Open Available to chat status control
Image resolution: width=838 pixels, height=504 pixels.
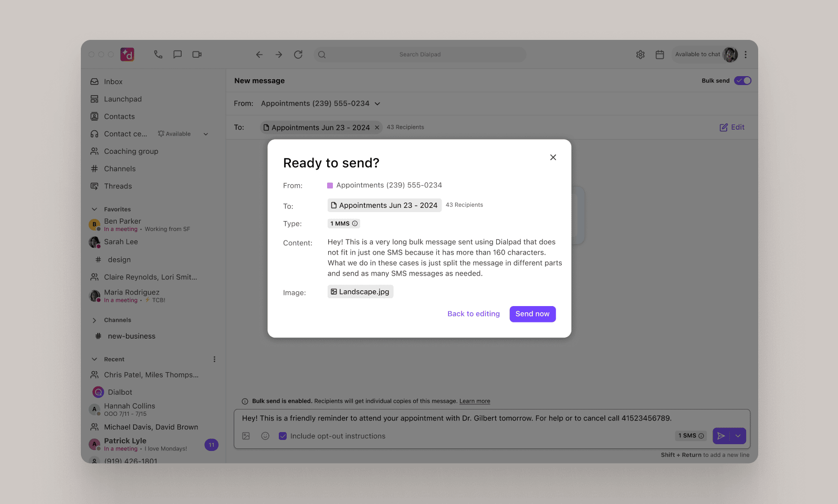pyautogui.click(x=705, y=55)
